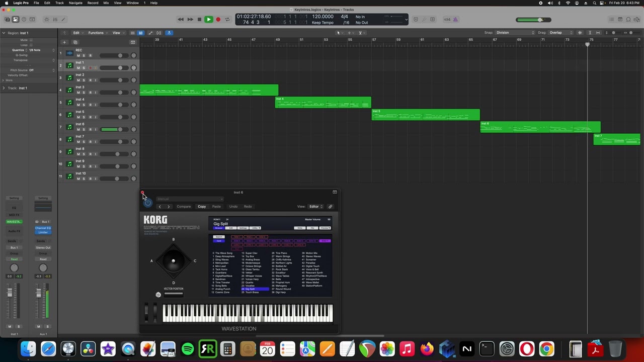Open WAVESTA instrument slot in channel strip
644x362 pixels.
click(x=14, y=222)
